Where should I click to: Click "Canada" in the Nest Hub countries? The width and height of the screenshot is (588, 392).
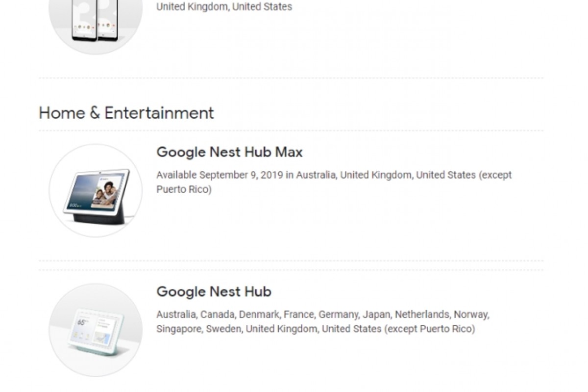click(x=217, y=314)
